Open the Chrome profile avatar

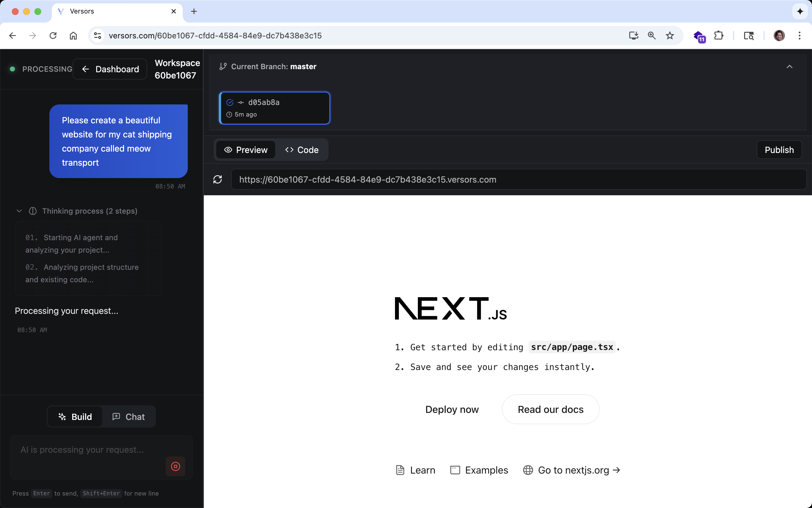click(779, 36)
